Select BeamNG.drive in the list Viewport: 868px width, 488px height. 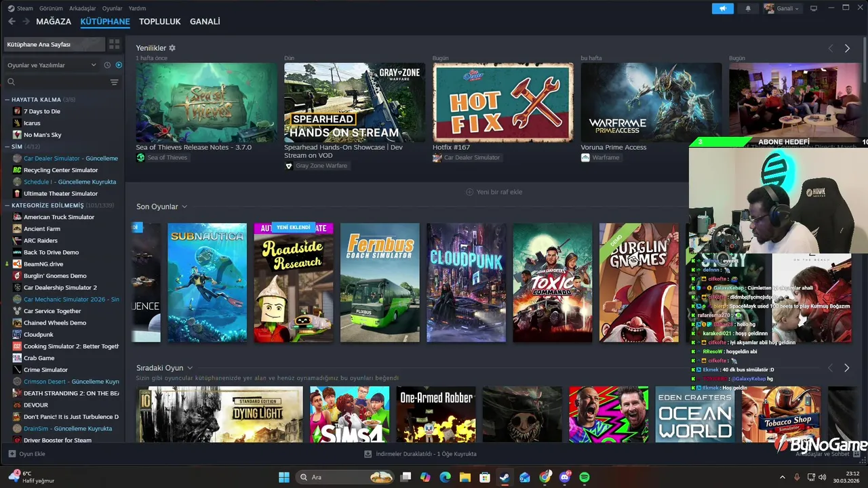(43, 264)
